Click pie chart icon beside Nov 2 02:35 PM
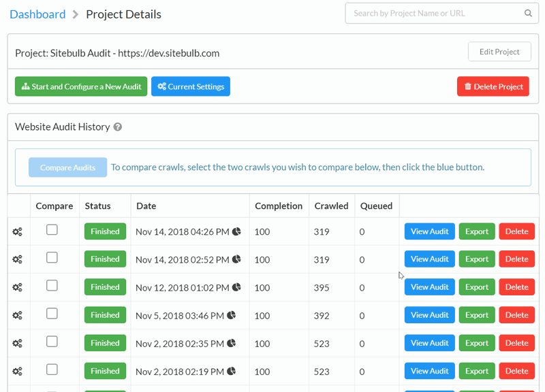This screenshot has width=545, height=392. coord(232,344)
